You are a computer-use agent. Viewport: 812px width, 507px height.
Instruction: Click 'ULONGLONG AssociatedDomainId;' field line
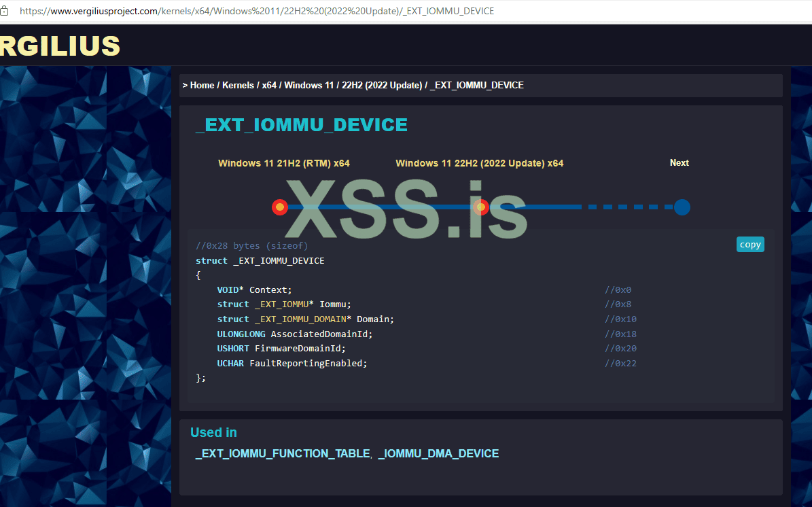coord(295,334)
